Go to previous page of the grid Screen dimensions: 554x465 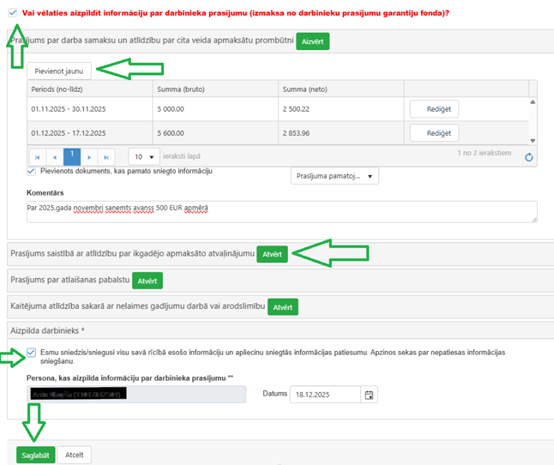[54, 157]
